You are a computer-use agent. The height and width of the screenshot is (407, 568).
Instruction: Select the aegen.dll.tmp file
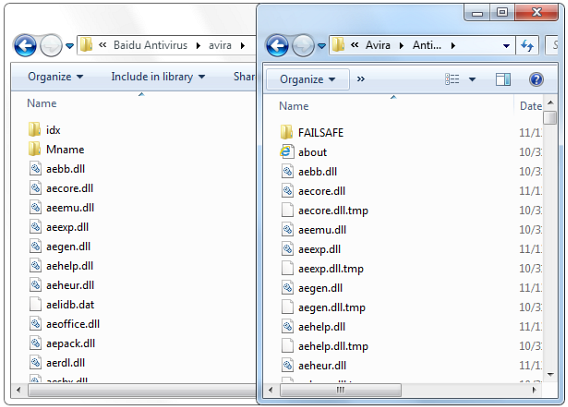323,307
